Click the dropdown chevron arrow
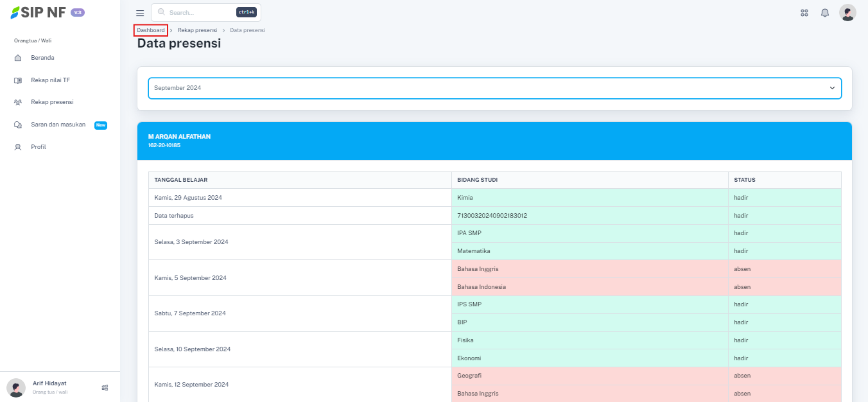Image resolution: width=868 pixels, height=402 pixels. (832, 88)
